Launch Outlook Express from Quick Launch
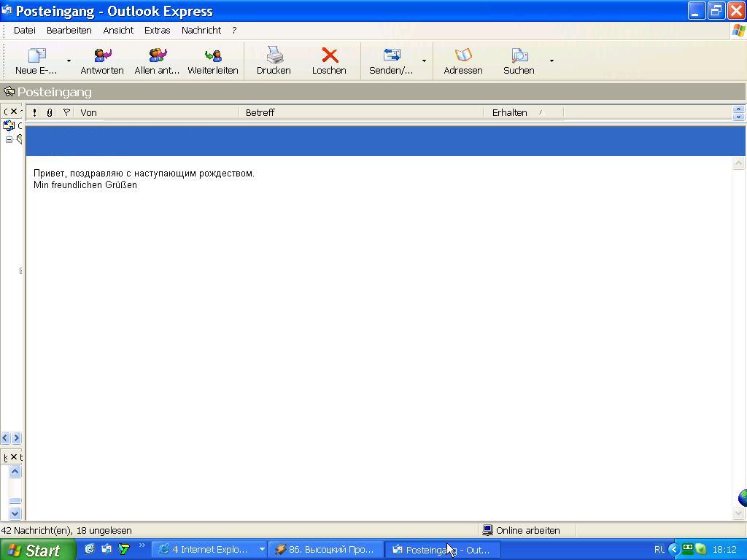 (x=107, y=549)
